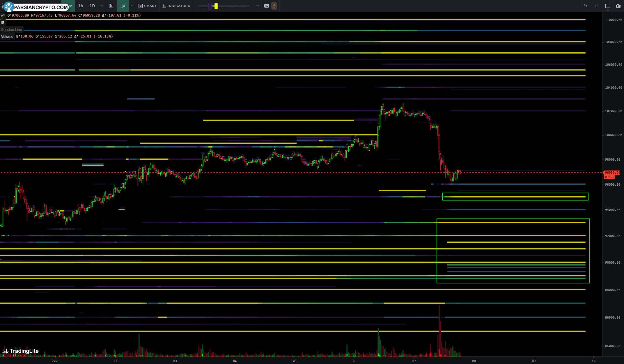The height and width of the screenshot is (364, 624).
Task: Click the 09 date label on time axis
Action: [x=534, y=361]
